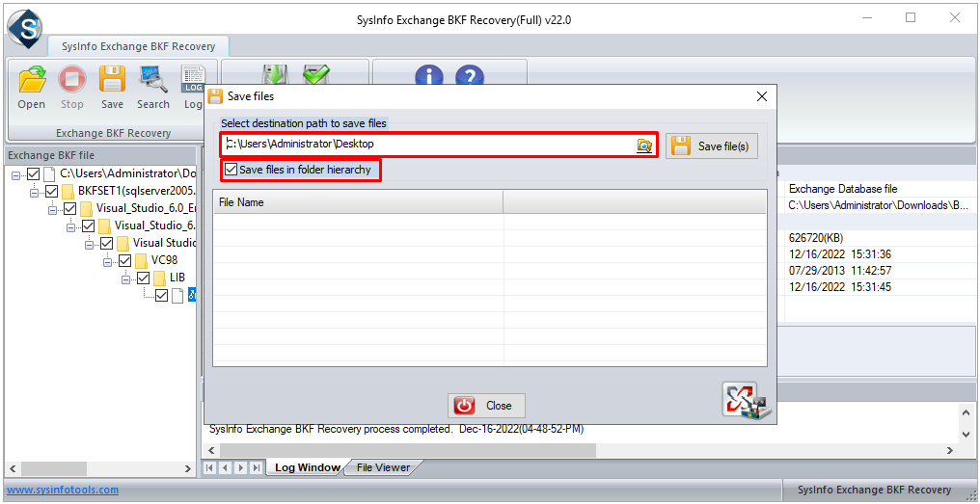The image size is (980, 504).
Task: Collapse the Visual Studio tree node
Action: [x=88, y=244]
